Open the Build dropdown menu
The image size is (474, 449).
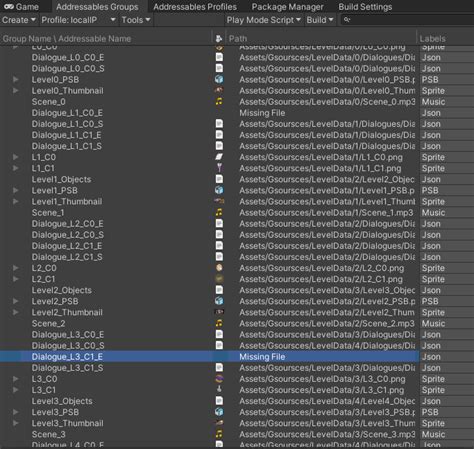click(x=320, y=20)
